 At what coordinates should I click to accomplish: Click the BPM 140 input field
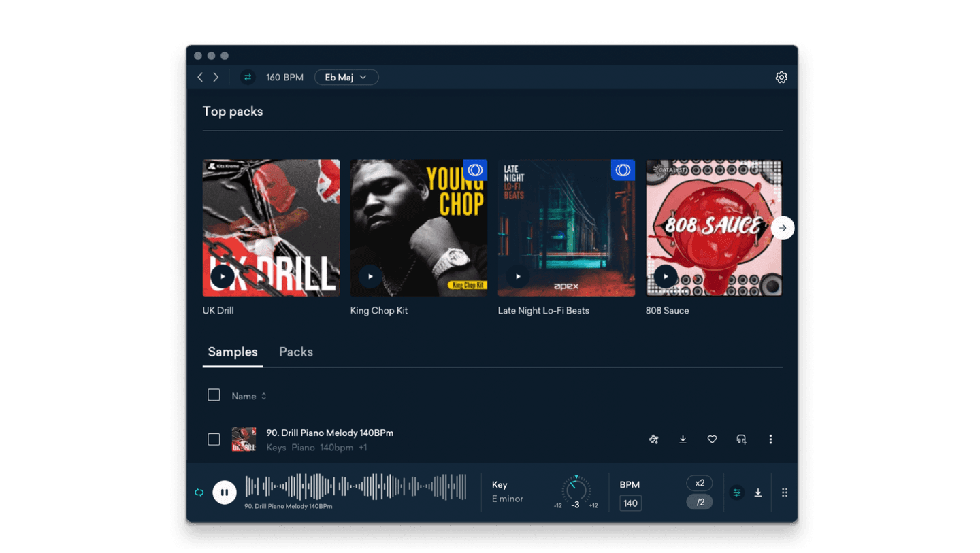[631, 503]
